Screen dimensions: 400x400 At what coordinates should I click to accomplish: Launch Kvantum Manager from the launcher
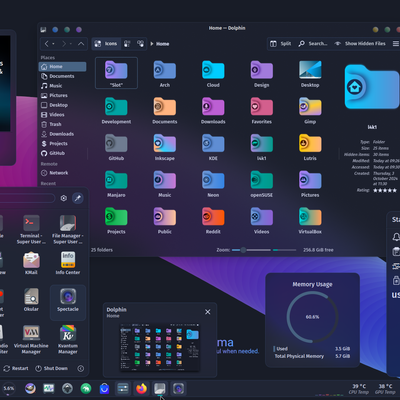pyautogui.click(x=68, y=339)
